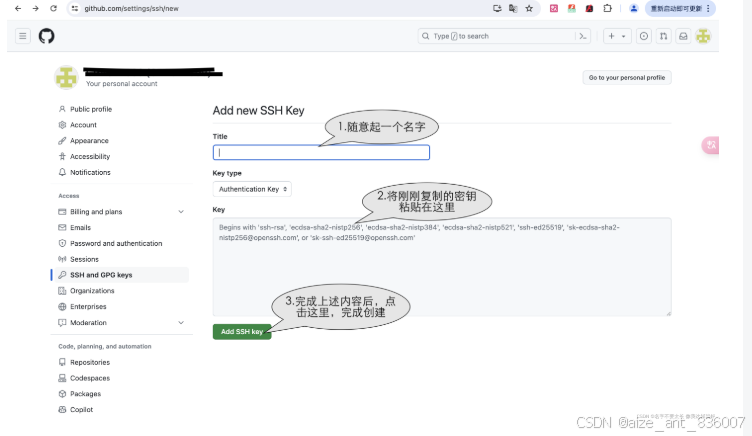Expand the Billing and plans chevron
Viewport: 752px width, 436px height.
pyautogui.click(x=181, y=212)
